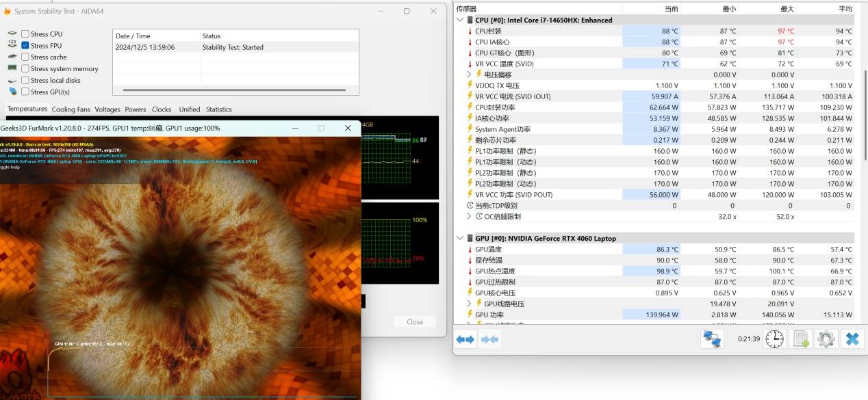Open the network computers icon in HWiNFO toolbar
Screen dimensions: 868x400
(x=712, y=339)
